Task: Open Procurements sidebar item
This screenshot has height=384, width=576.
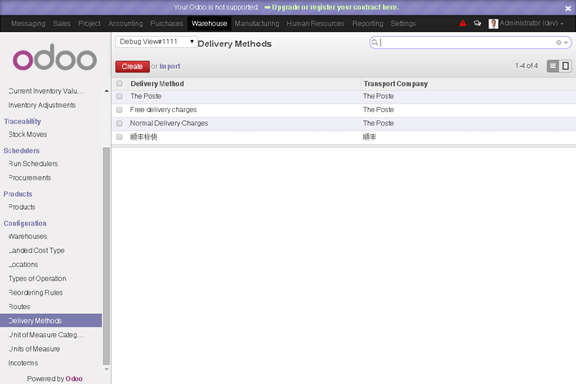Action: [30, 178]
